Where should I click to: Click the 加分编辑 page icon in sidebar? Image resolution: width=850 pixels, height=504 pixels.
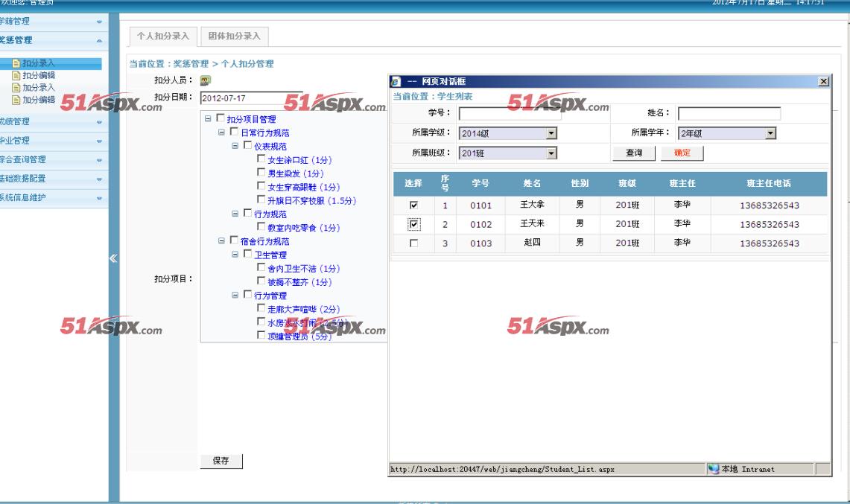[16, 99]
